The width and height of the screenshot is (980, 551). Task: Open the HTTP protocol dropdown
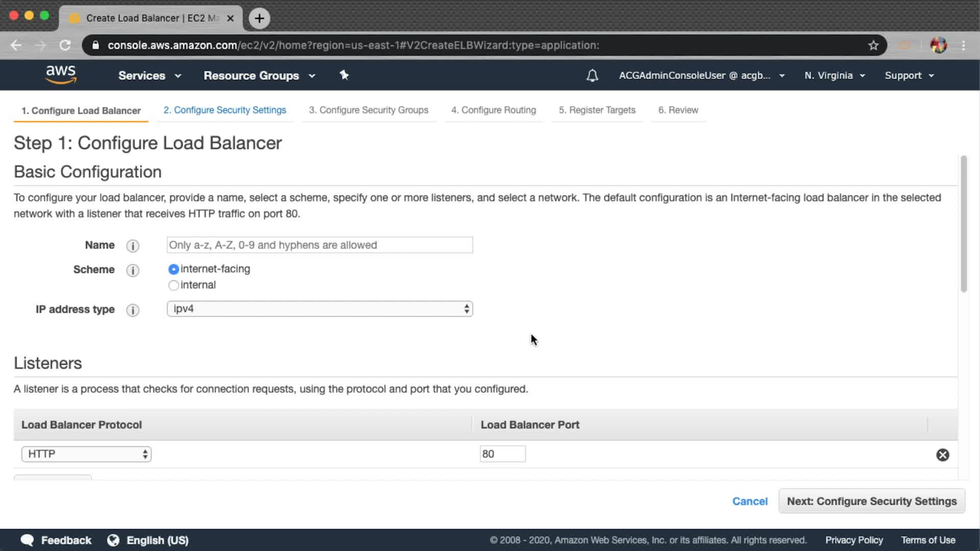(x=86, y=454)
